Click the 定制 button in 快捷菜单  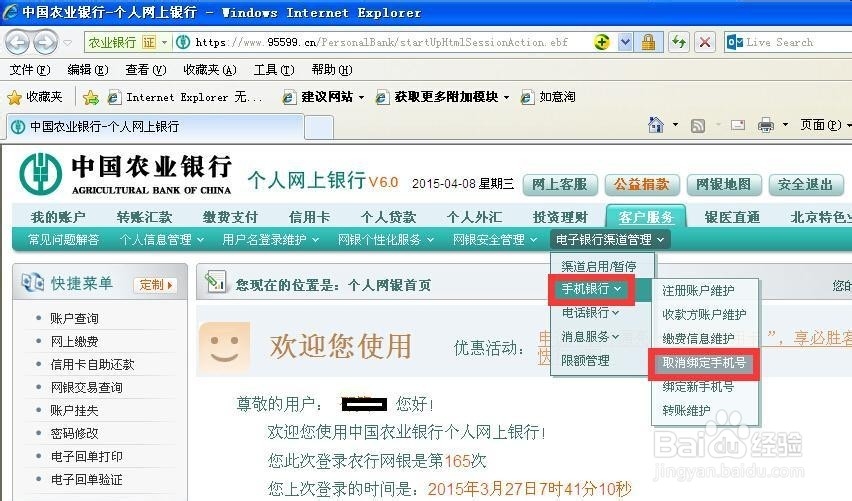coord(155,285)
